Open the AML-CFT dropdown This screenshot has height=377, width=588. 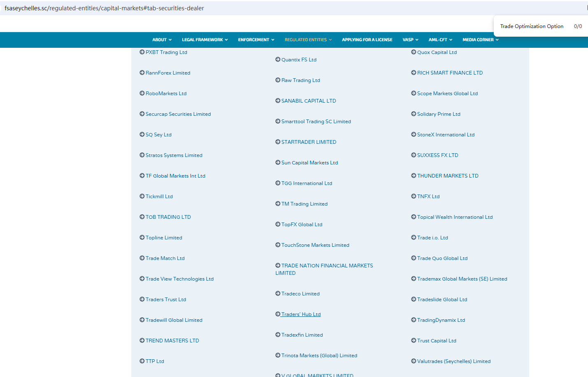coord(440,40)
